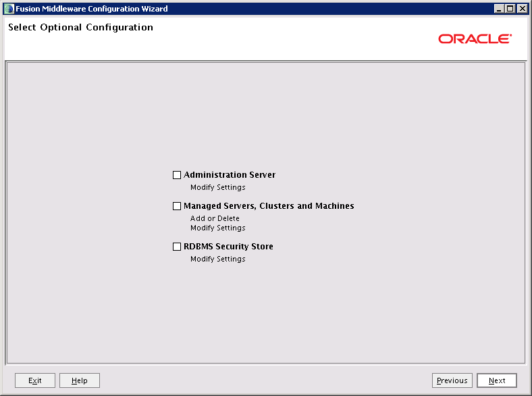Click the Managed Servers, Clusters and Machines label
The height and width of the screenshot is (396, 532).
[x=269, y=206]
